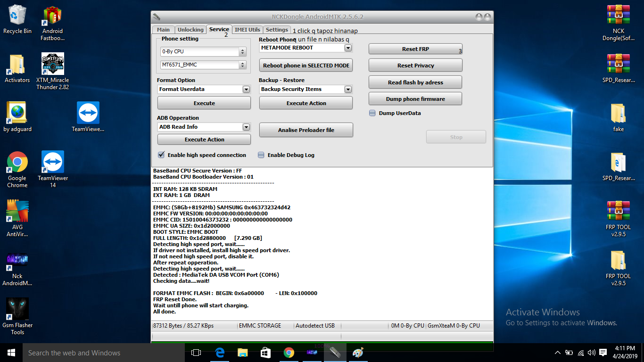Open the ADB Read Info dropdown
This screenshot has width=644, height=362.
coord(246,127)
